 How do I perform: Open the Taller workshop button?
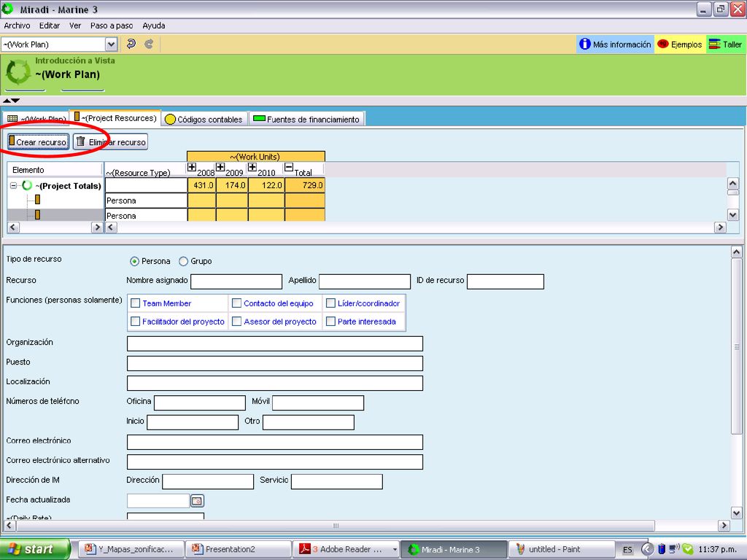(x=725, y=44)
